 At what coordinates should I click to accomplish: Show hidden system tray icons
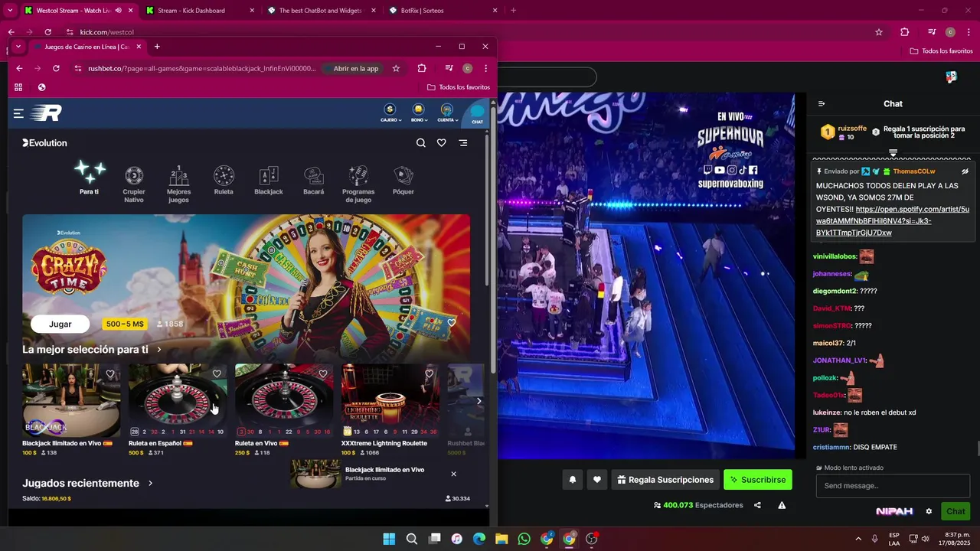pyautogui.click(x=857, y=539)
